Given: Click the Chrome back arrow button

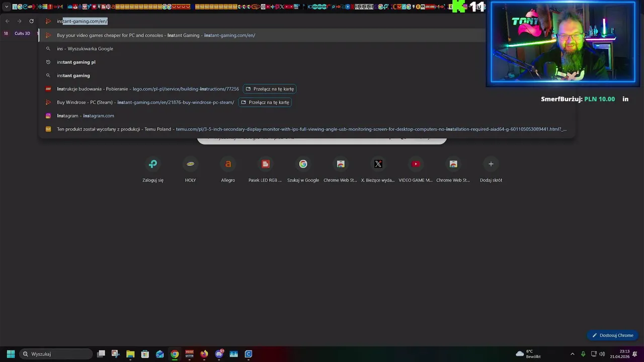Looking at the screenshot, I should coord(7,21).
